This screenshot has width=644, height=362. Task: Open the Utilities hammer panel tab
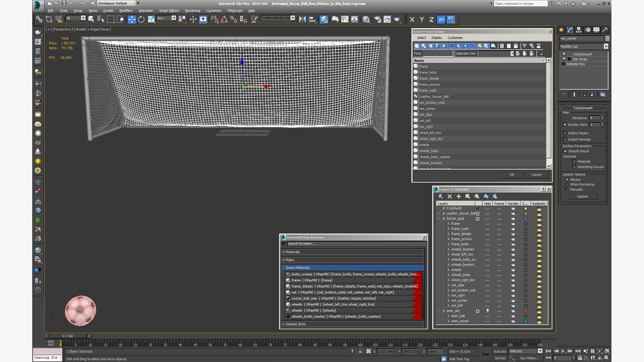(605, 30)
